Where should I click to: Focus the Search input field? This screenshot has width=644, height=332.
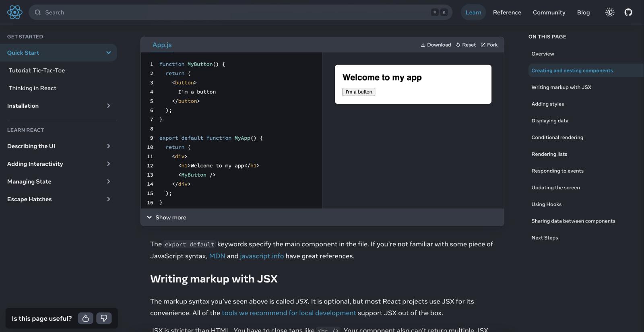click(x=233, y=12)
